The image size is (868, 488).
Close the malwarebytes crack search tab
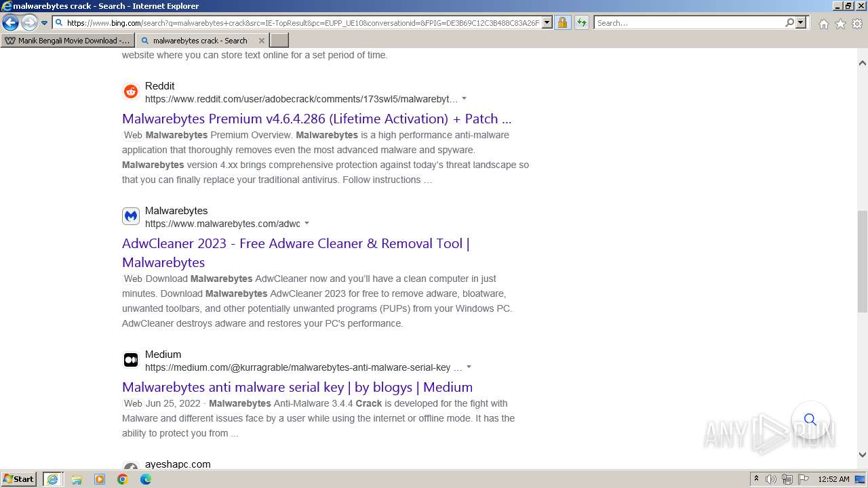pyautogui.click(x=262, y=41)
